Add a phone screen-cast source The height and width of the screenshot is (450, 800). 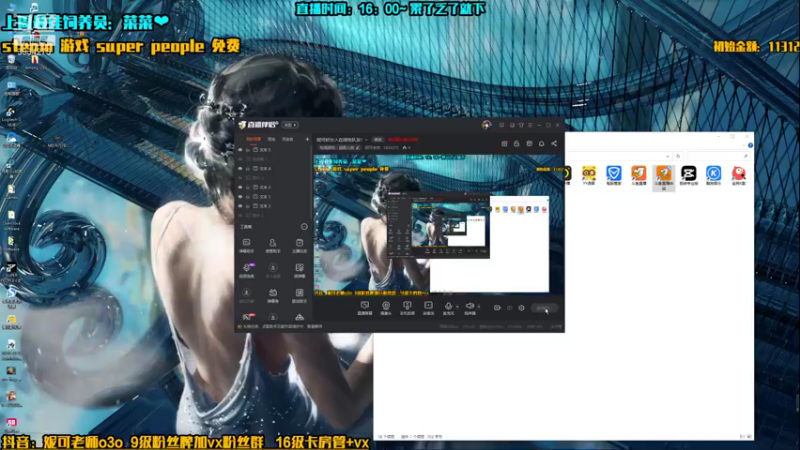[x=407, y=307]
